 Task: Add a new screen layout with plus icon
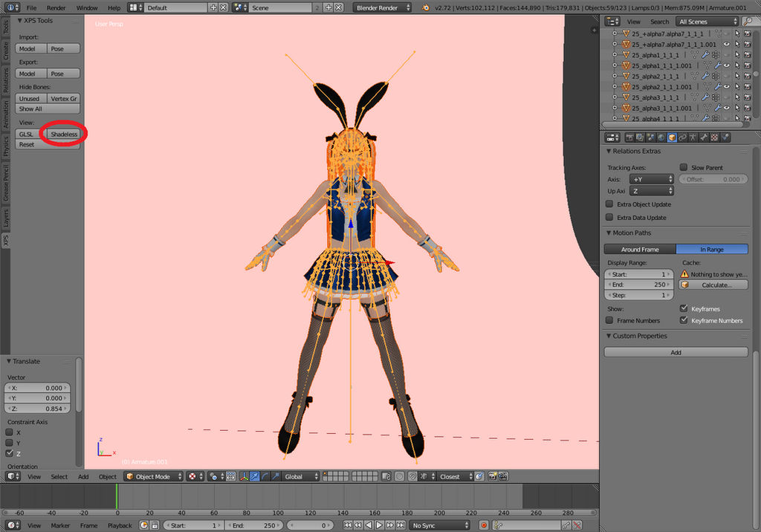click(213, 7)
